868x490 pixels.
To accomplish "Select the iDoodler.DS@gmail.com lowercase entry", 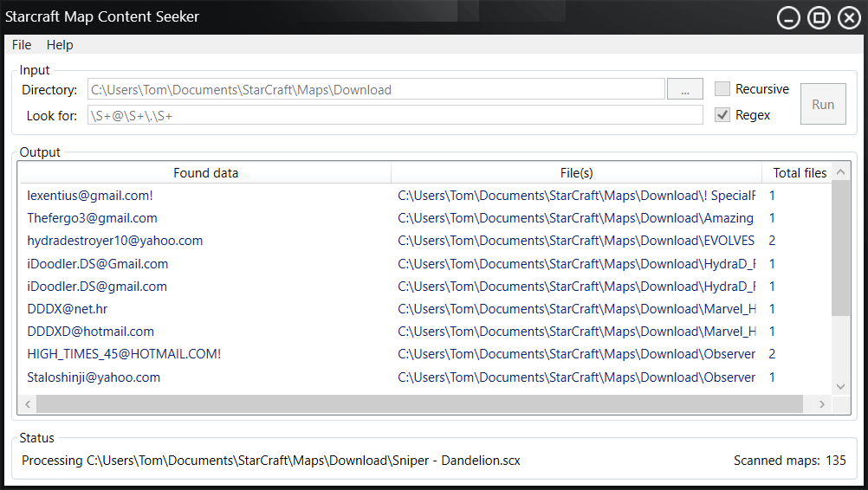I will click(97, 287).
